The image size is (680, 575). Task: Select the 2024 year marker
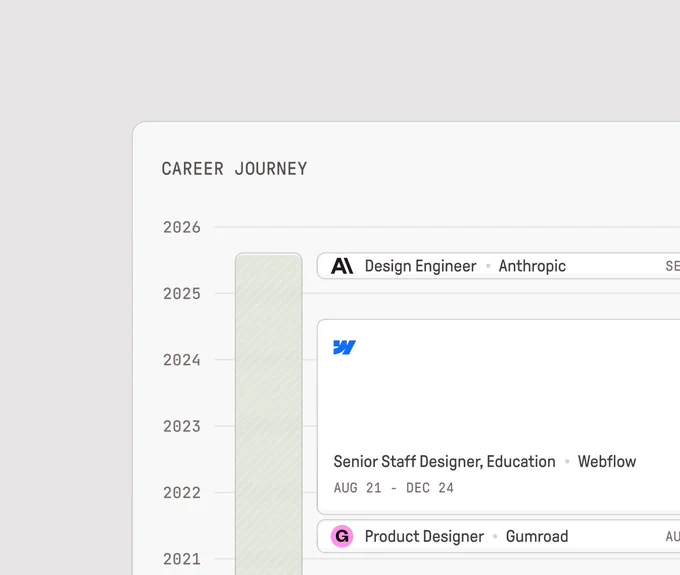pos(182,360)
